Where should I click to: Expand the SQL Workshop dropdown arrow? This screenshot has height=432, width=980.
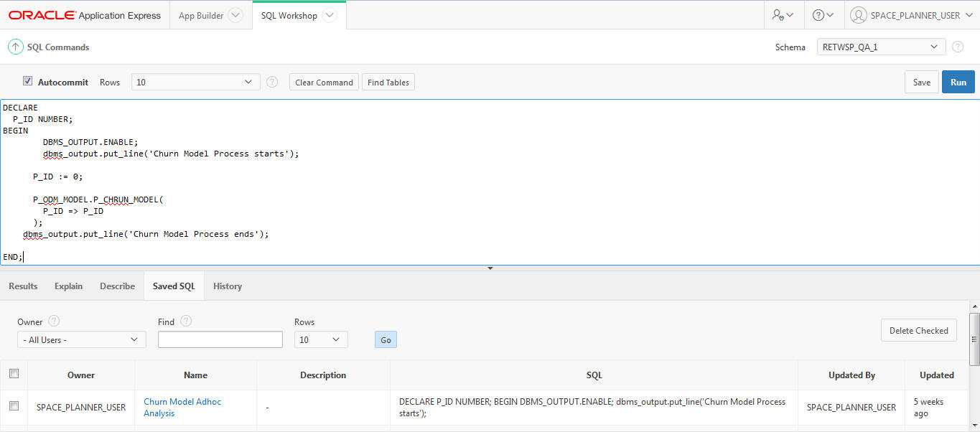coord(329,15)
